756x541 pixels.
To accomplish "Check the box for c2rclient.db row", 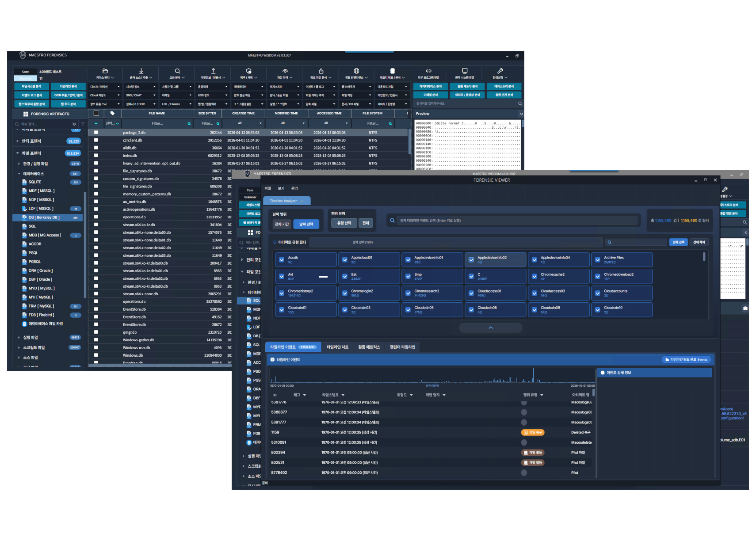I will pyautogui.click(x=96, y=140).
